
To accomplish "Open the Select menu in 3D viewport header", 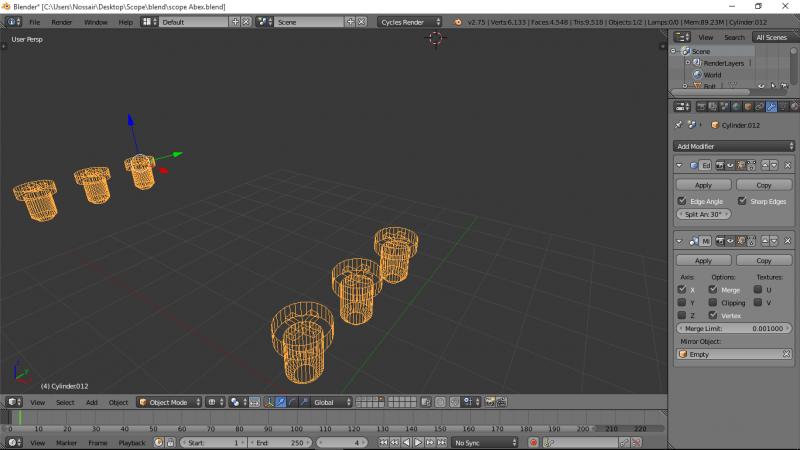I will 65,402.
